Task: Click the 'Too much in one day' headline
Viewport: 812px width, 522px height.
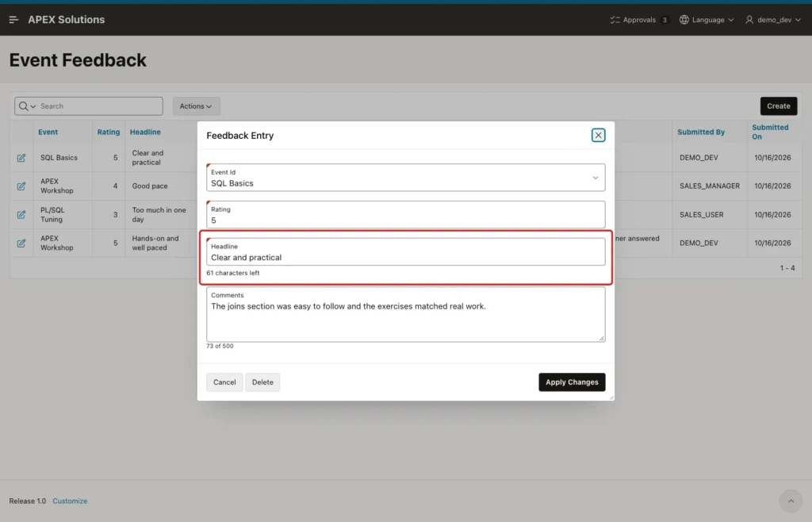Action: pos(159,214)
